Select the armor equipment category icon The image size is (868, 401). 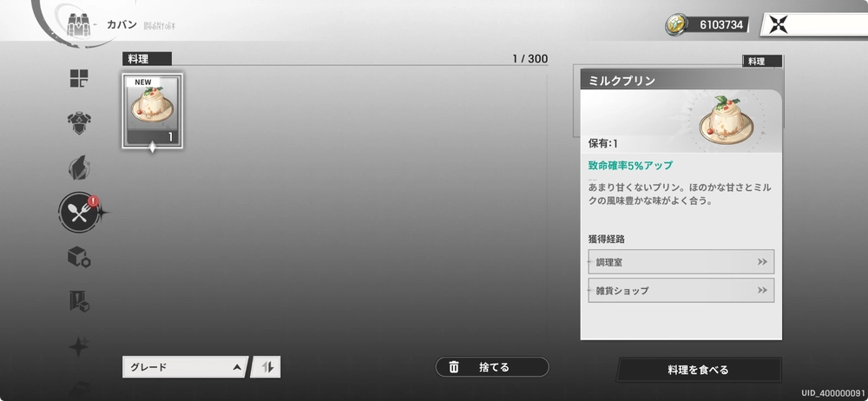pyautogui.click(x=79, y=122)
